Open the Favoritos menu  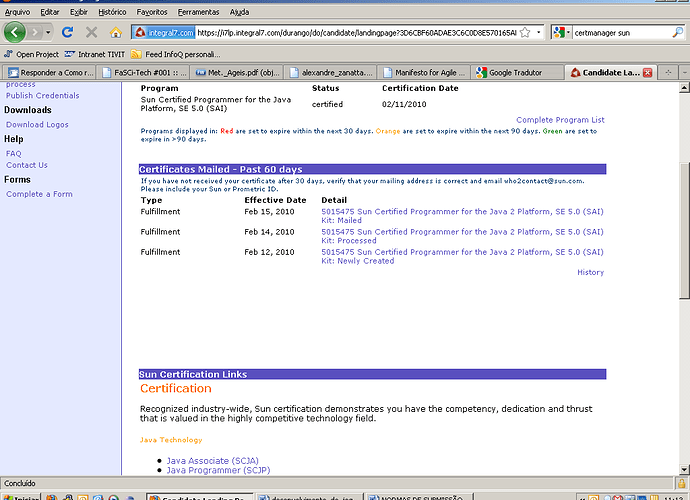pos(152,12)
